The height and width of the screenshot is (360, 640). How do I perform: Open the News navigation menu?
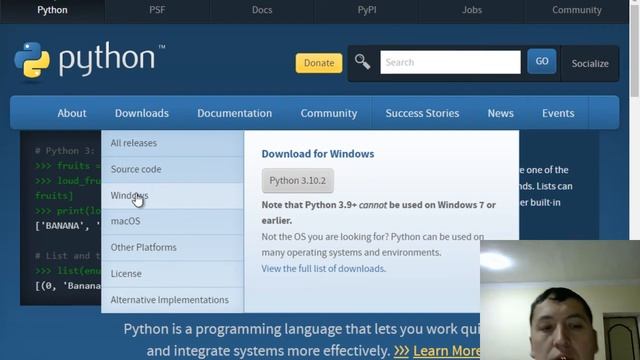pos(500,113)
